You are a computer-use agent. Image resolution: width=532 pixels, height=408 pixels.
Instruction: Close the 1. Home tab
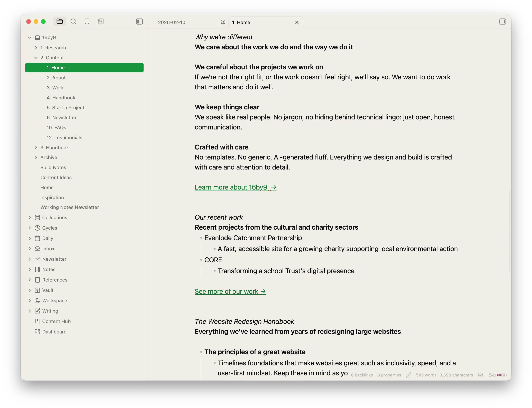tap(297, 22)
